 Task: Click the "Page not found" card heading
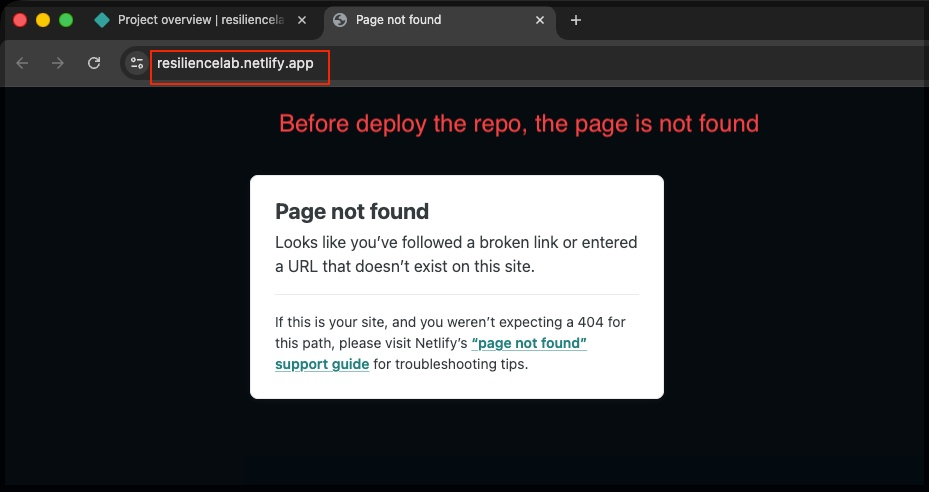point(352,211)
